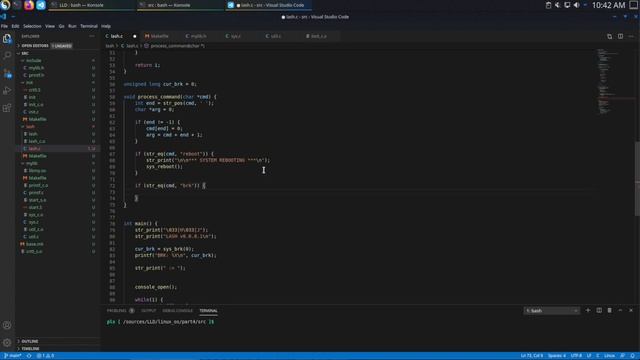
Task: Switch to the mylib.h editor tab
Action: click(200, 36)
